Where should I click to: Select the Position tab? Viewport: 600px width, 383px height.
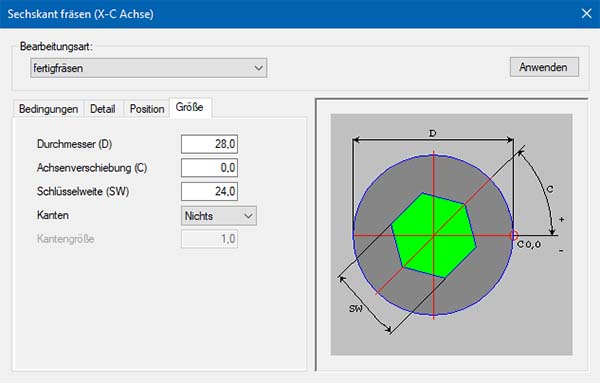147,109
